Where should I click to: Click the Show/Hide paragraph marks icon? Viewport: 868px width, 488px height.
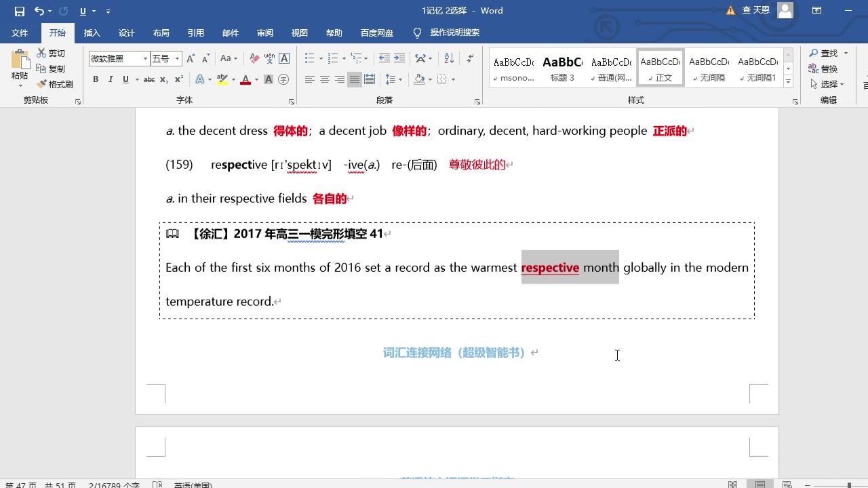tap(470, 59)
